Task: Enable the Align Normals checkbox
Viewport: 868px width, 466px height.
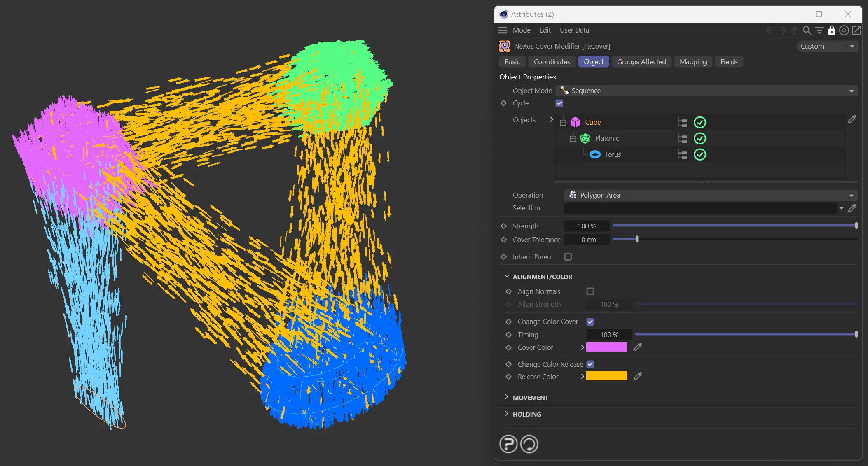Action: (x=590, y=291)
